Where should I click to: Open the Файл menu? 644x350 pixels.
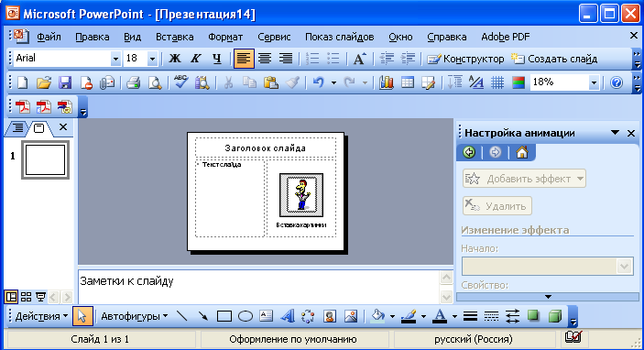[49, 37]
